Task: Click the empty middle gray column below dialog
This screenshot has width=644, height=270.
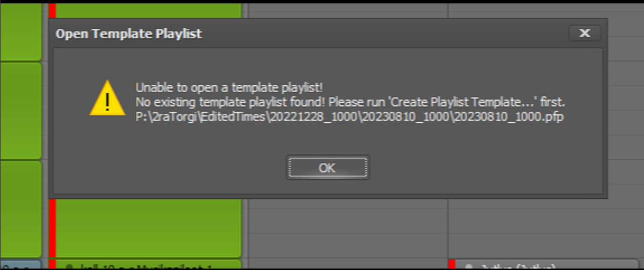Action: click(x=348, y=227)
